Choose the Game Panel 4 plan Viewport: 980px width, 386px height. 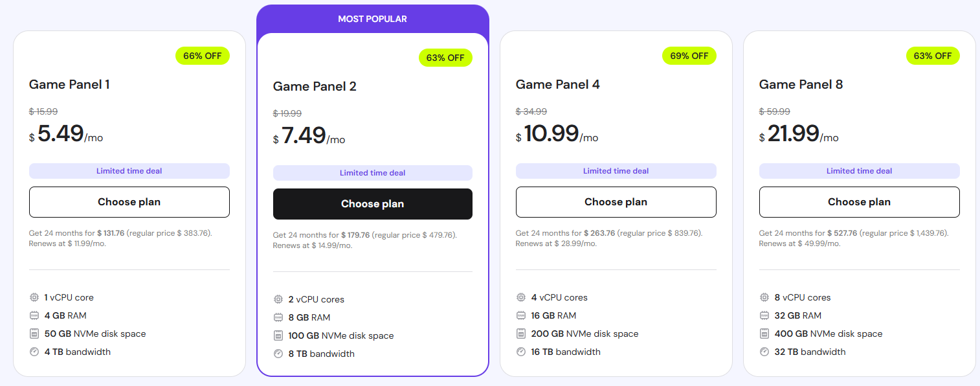616,202
